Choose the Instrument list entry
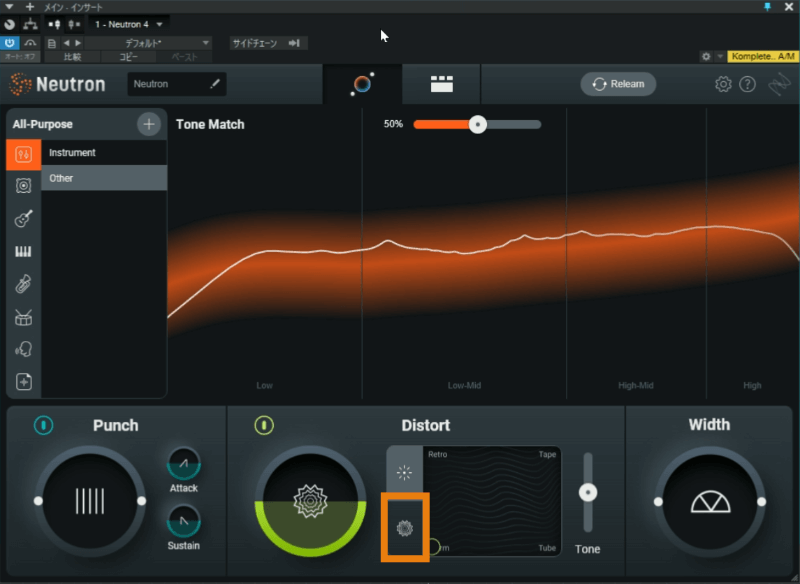Image resolution: width=800 pixels, height=584 pixels. (104, 153)
